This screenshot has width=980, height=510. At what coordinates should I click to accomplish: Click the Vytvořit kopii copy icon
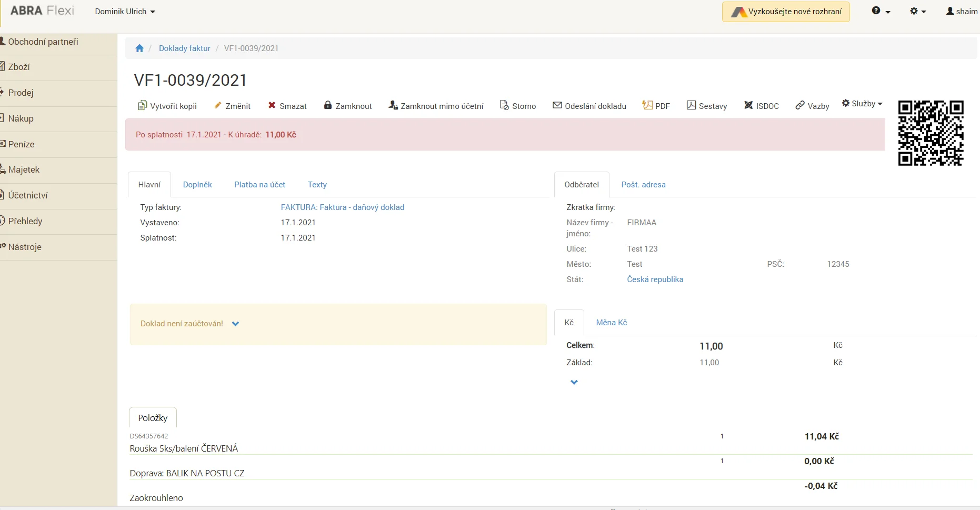click(142, 106)
